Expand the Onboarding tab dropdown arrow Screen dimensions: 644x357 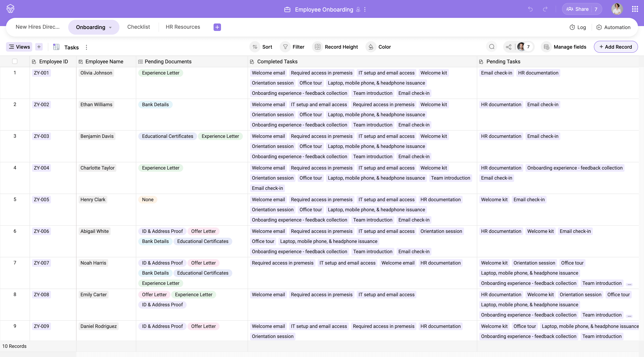tap(110, 28)
